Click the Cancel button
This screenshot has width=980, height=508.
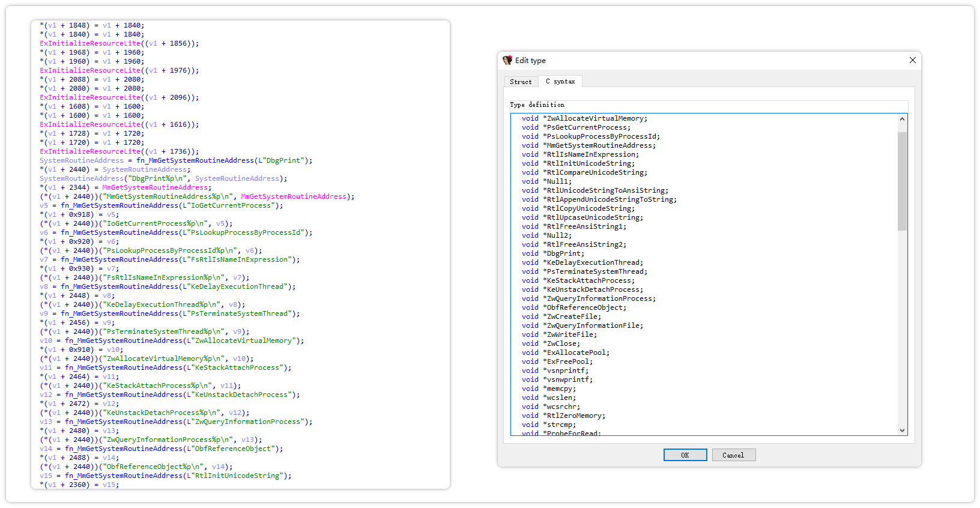pos(733,455)
